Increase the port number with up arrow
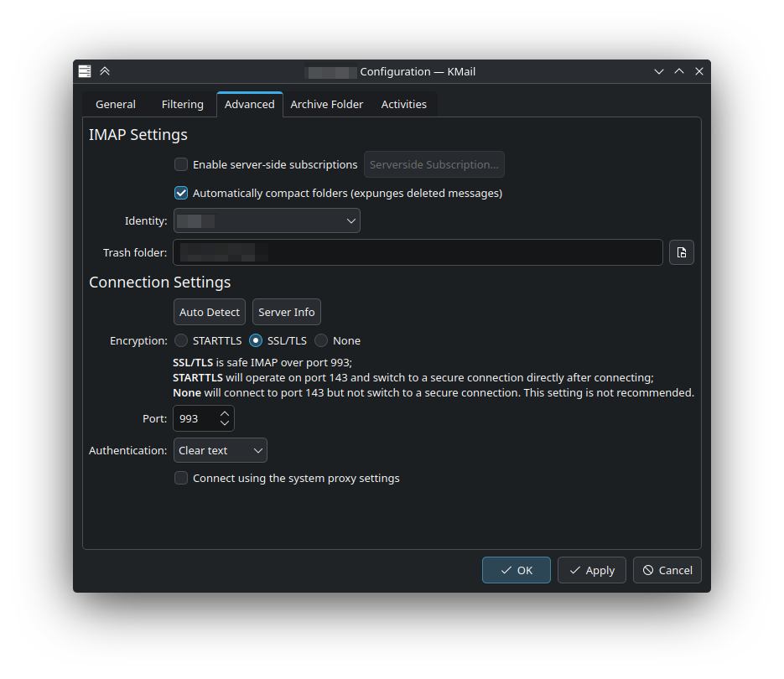784x679 pixels. pyautogui.click(x=225, y=413)
